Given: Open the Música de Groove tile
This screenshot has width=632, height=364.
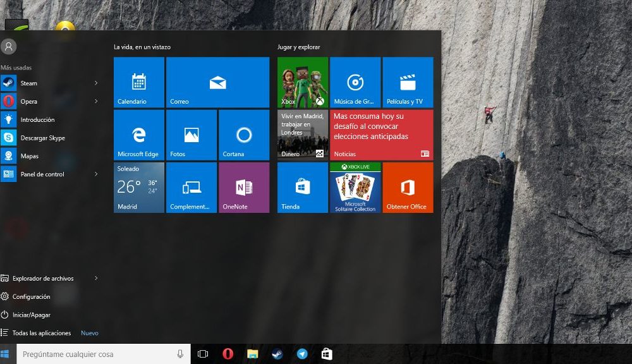Looking at the screenshot, I should [x=355, y=82].
